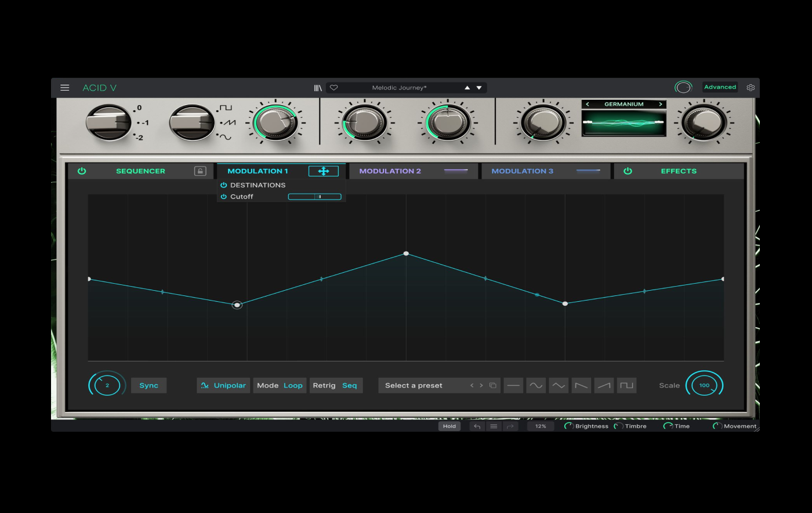Select next distortion type right arrow
The image size is (812, 513).
point(660,104)
